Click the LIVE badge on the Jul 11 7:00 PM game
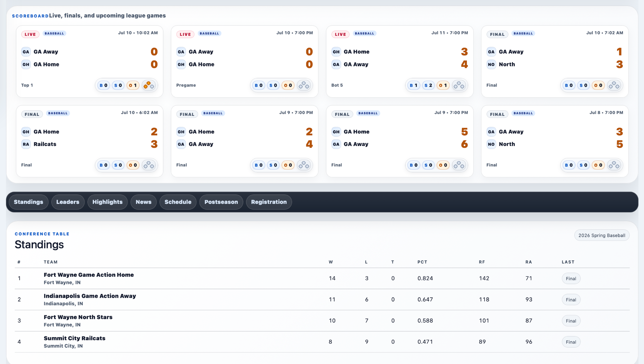 click(341, 35)
